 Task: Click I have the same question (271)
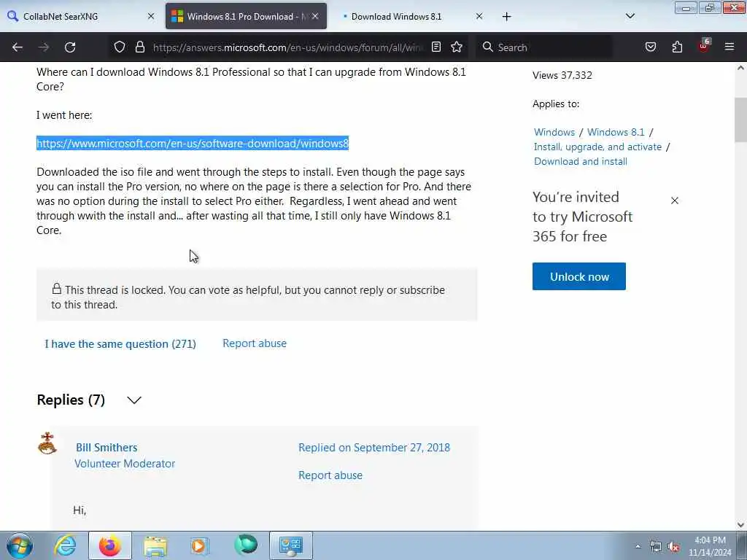120,344
